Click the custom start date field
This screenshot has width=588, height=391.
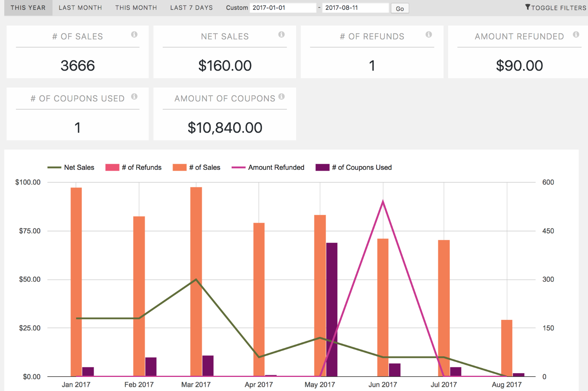[x=282, y=8]
